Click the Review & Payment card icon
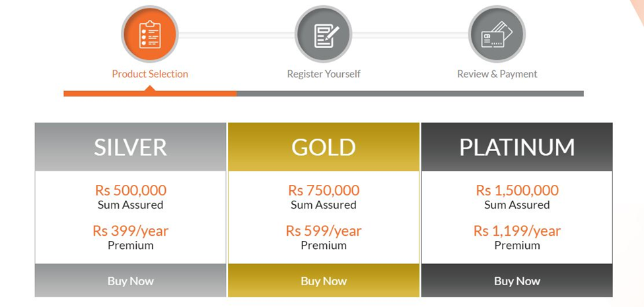 coord(497,34)
